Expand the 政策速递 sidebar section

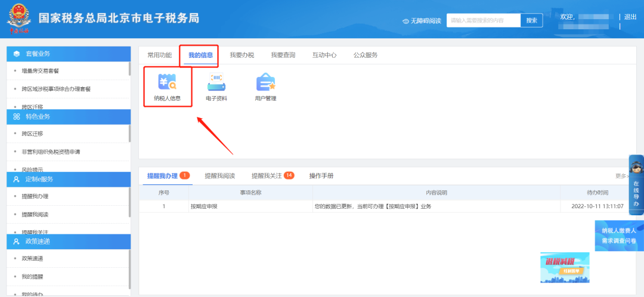68,241
